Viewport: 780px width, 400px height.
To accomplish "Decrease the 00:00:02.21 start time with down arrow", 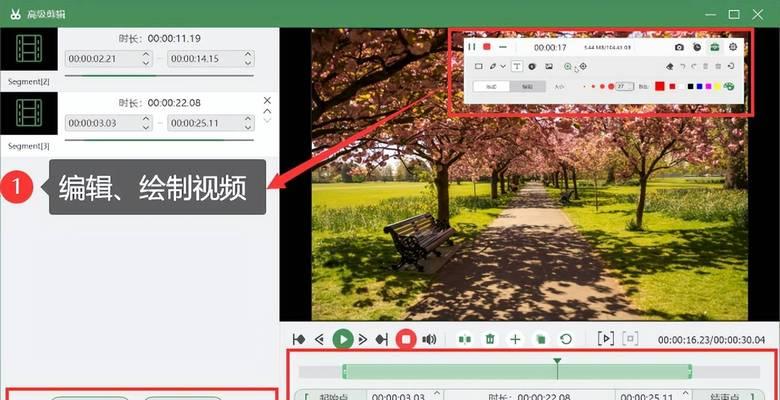I will 146,63.
